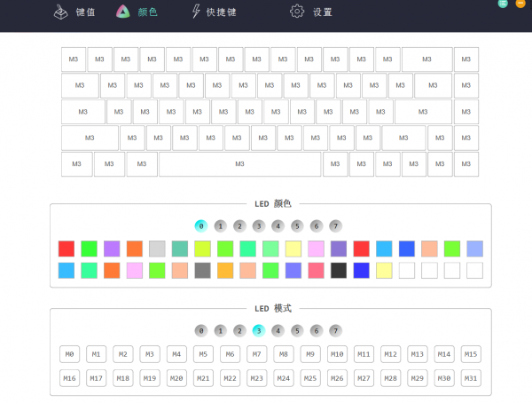
Task: Select the 颜色 color triangle icon
Action: 122,12
